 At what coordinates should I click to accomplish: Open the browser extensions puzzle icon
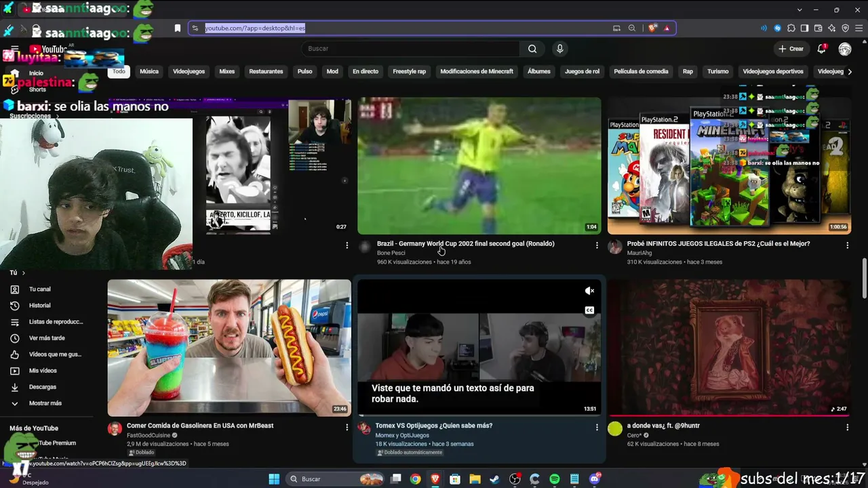[x=791, y=28]
